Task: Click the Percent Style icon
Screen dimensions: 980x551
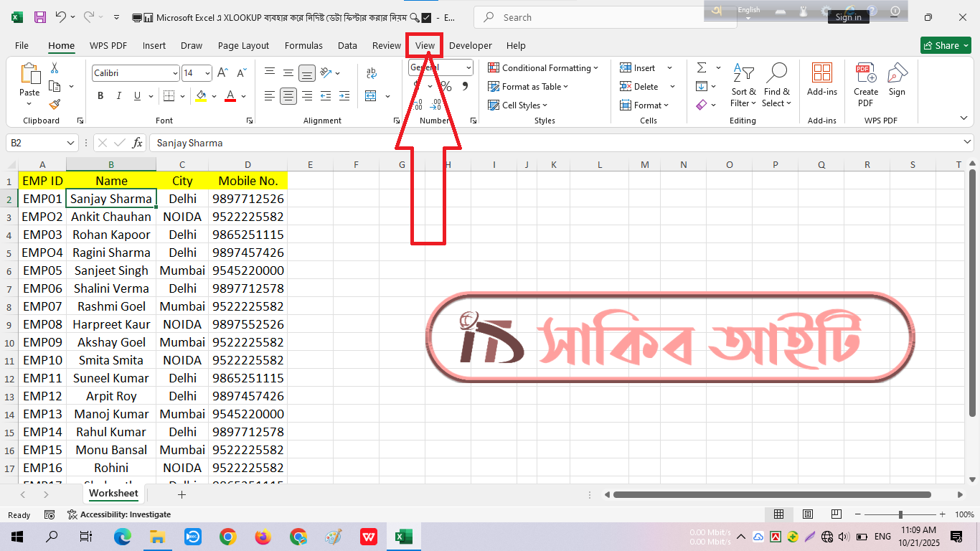Action: coord(446,87)
